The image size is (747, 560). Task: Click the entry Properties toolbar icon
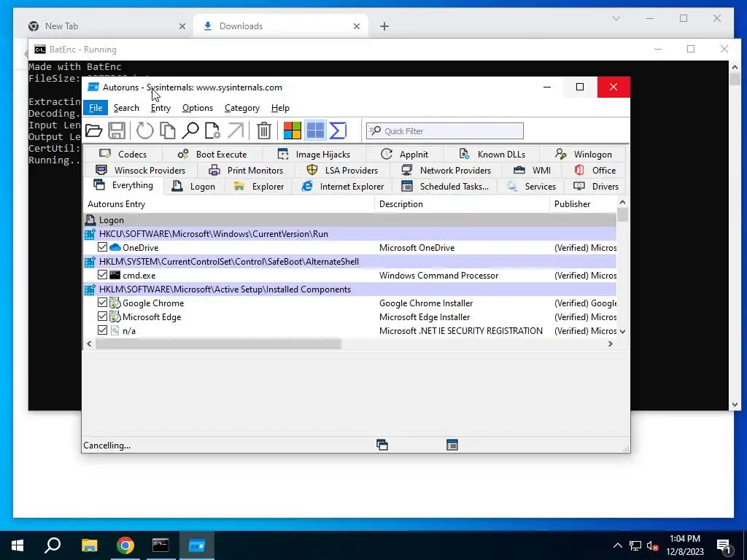[212, 131]
